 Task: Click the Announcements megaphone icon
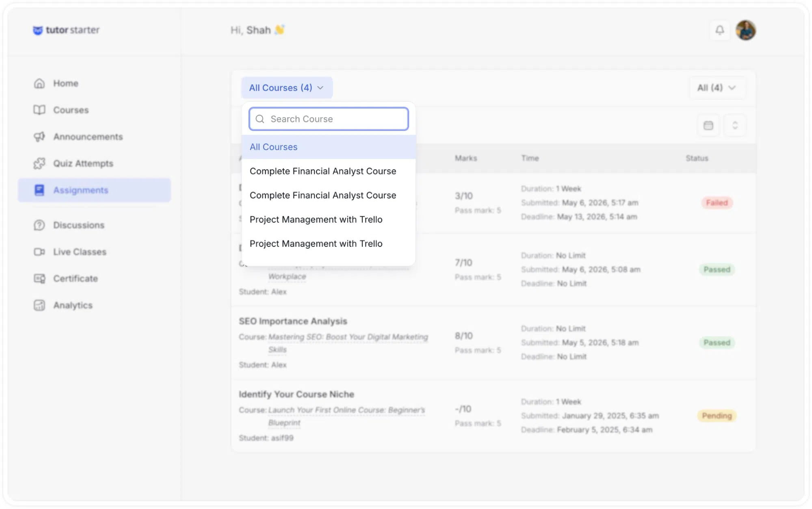tap(39, 137)
